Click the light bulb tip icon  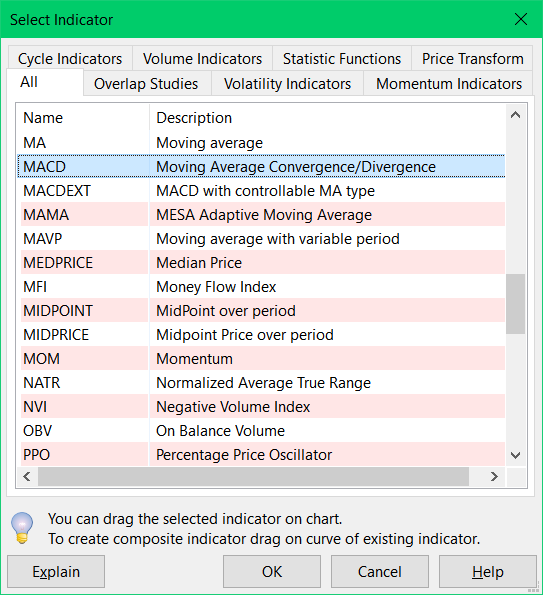[x=22, y=528]
